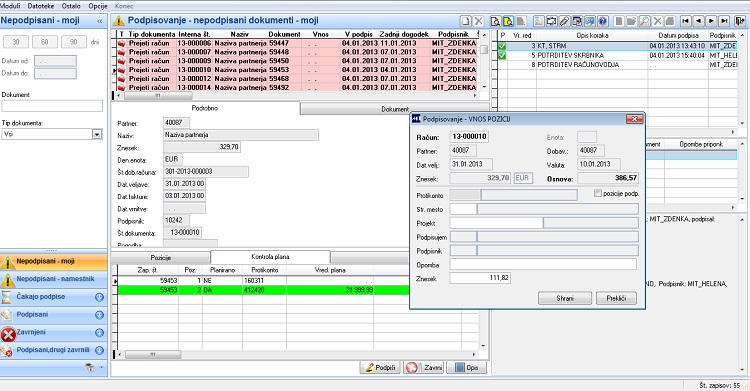The height and width of the screenshot is (391, 750).
Task: Switch to the Pozicije tab
Action: [x=161, y=257]
